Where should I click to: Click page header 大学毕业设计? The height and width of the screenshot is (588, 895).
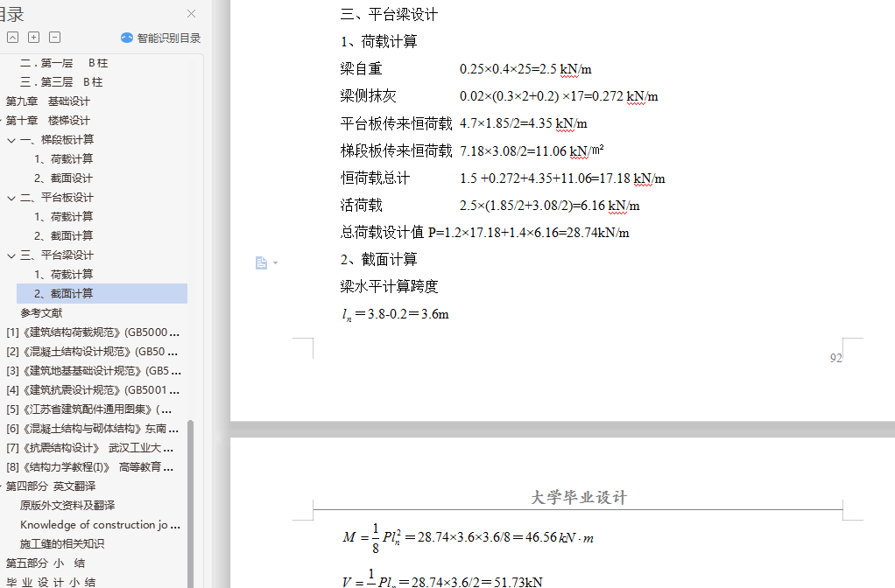click(x=579, y=497)
